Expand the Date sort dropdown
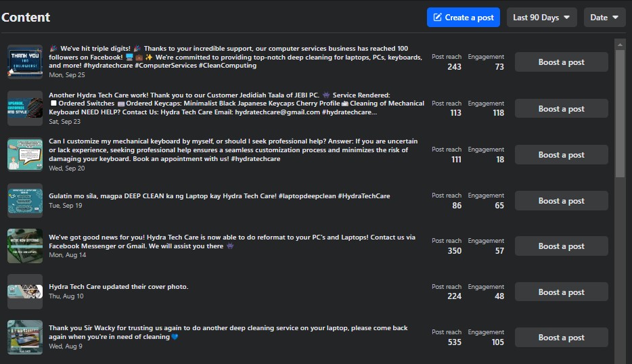This screenshot has height=364, width=632. tap(604, 18)
